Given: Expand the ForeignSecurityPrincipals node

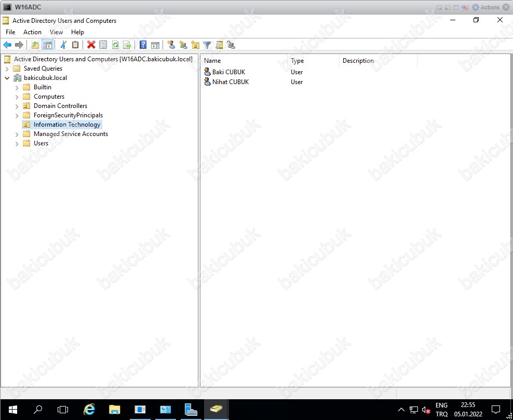Looking at the screenshot, I should 17,115.
